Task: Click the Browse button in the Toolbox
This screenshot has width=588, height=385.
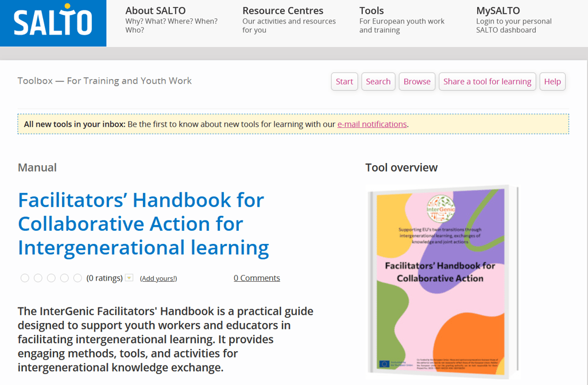Action: (x=417, y=81)
